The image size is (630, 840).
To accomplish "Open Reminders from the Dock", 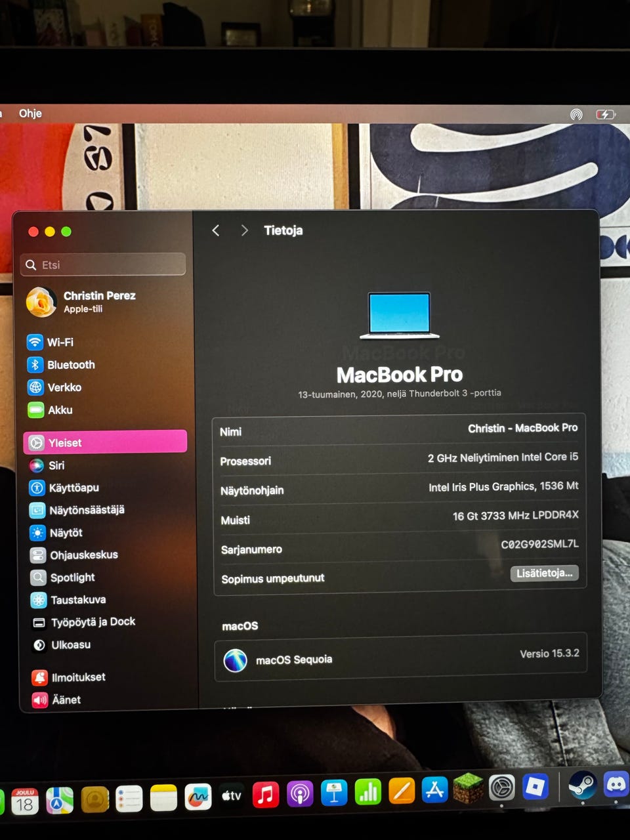I will pyautogui.click(x=129, y=799).
